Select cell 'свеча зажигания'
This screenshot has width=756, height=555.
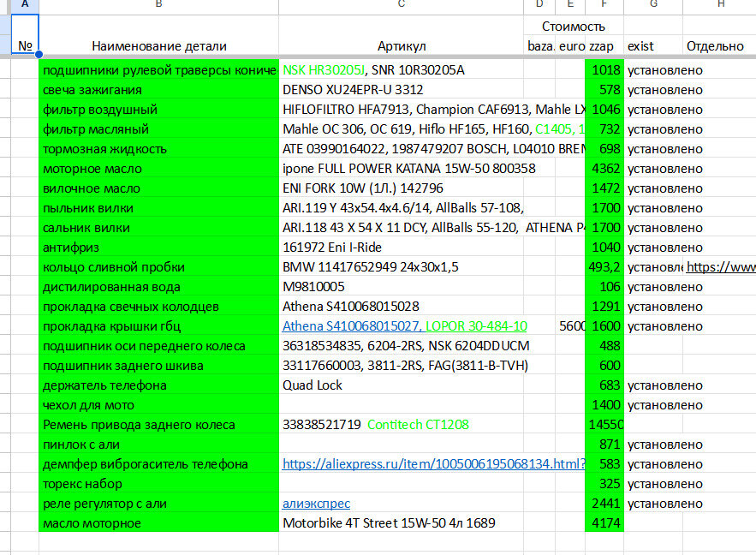point(158,90)
